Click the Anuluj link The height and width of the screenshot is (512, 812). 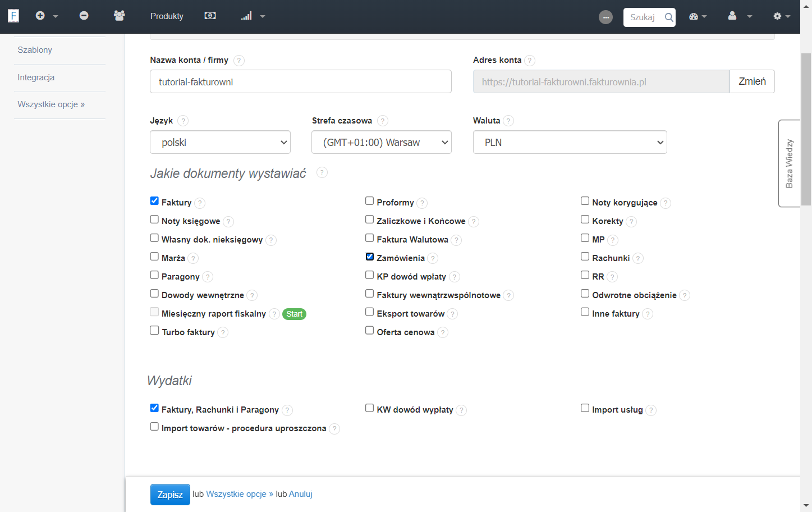point(301,494)
